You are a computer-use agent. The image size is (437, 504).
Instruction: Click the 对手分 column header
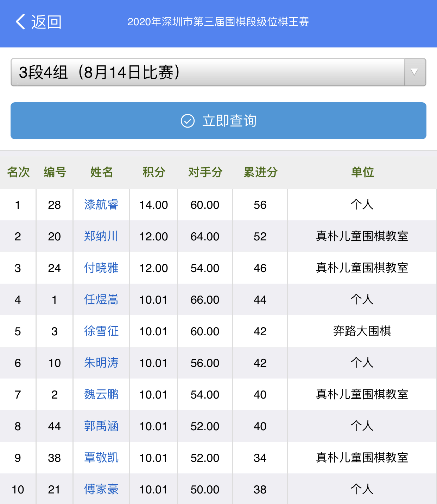pyautogui.click(x=205, y=172)
